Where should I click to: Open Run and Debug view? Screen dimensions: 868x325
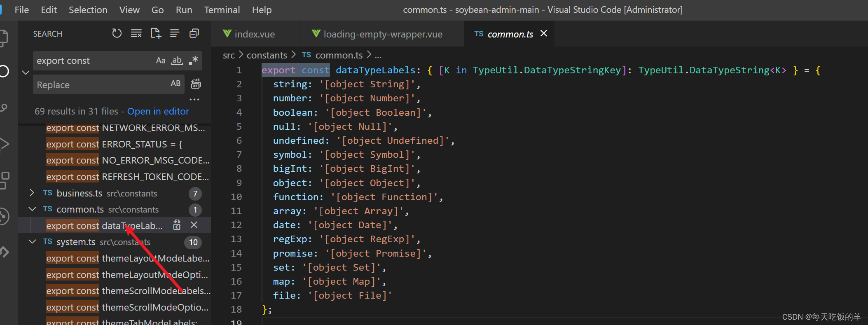coord(4,144)
